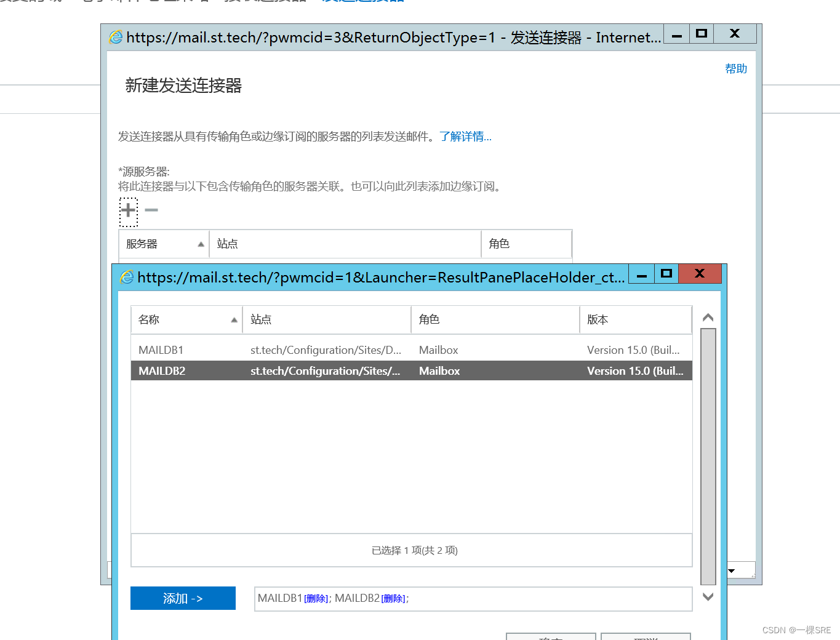Open the 帮助 link
The width and height of the screenshot is (840, 640).
736,68
